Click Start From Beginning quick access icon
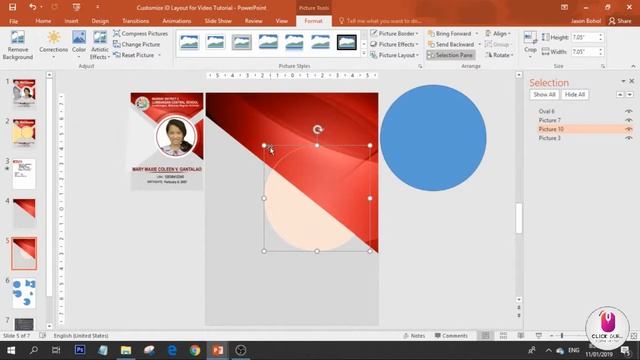 coord(76,7)
